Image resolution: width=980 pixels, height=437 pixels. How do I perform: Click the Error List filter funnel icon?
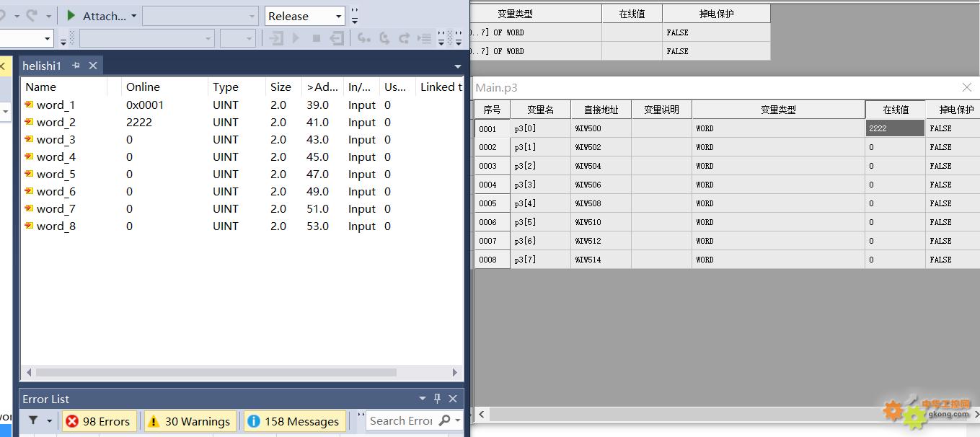[x=32, y=420]
